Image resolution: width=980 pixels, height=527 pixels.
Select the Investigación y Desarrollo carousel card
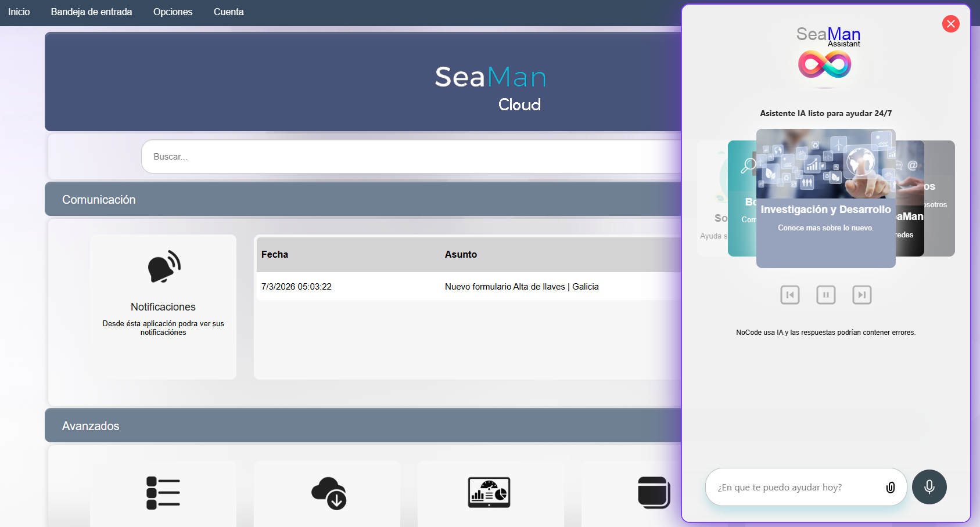click(x=825, y=198)
